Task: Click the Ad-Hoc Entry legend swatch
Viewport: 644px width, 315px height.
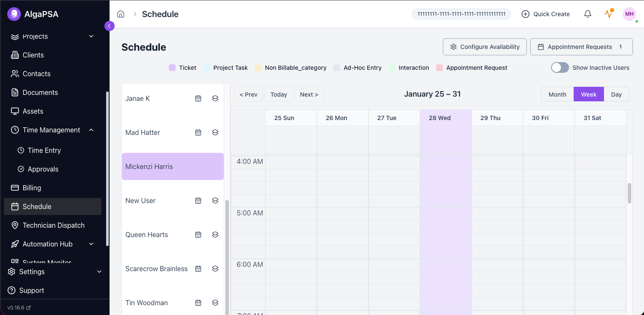Action: point(337,68)
